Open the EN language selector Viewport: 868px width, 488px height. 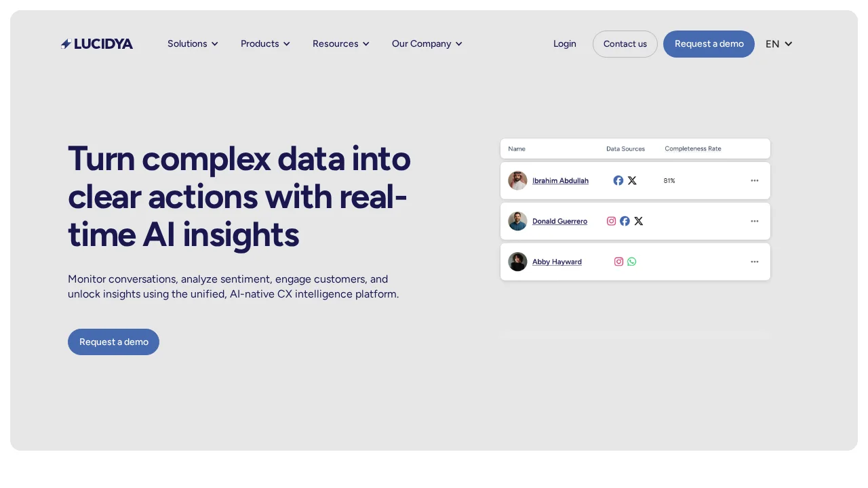778,44
